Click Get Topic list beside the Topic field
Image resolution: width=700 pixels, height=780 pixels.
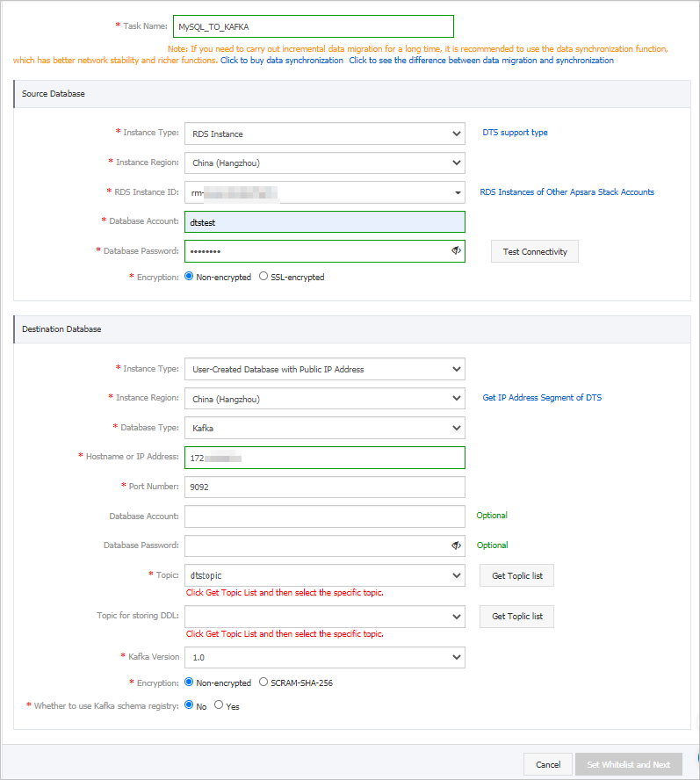[516, 575]
